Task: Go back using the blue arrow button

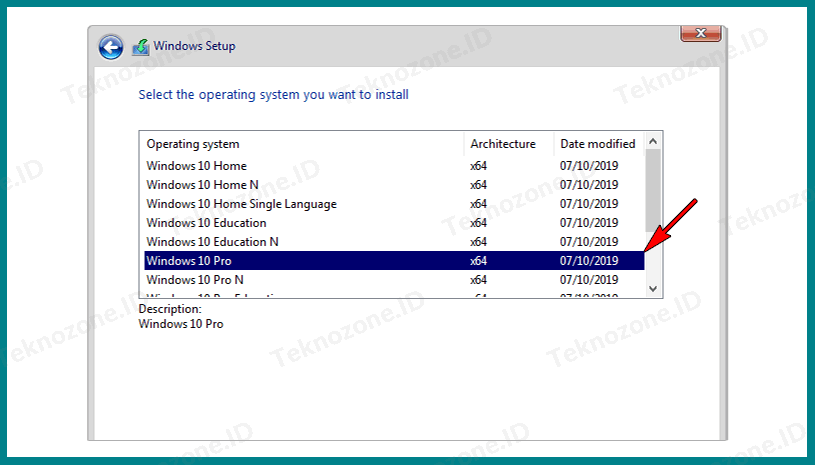Action: coord(111,48)
